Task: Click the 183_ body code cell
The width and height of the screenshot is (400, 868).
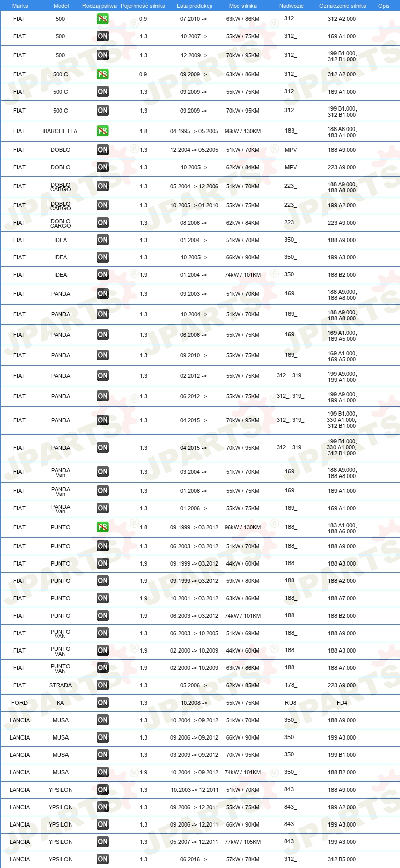Action: [291, 131]
